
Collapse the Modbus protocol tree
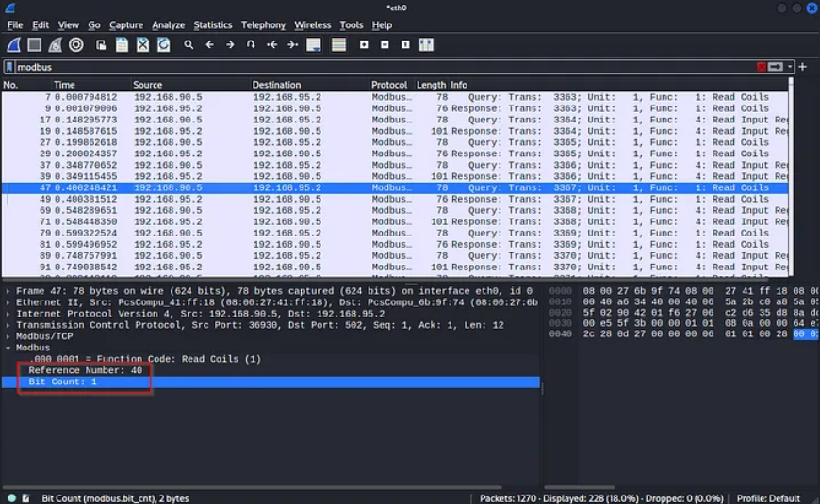click(8, 348)
